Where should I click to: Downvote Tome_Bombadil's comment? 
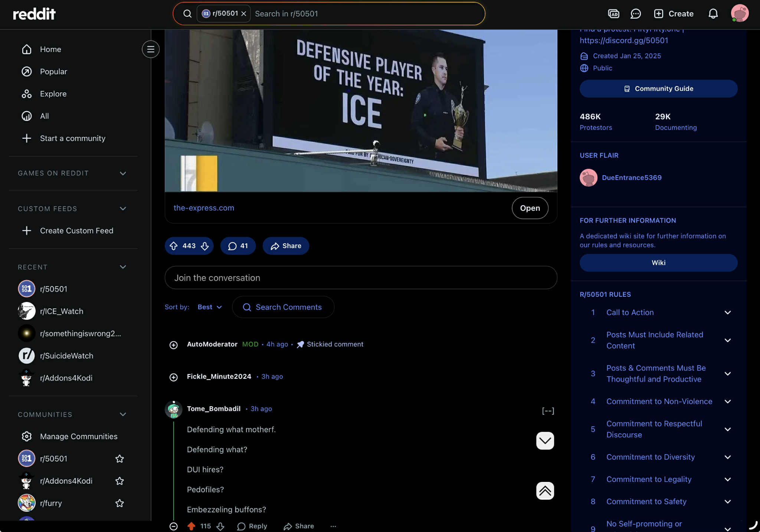pos(220,526)
